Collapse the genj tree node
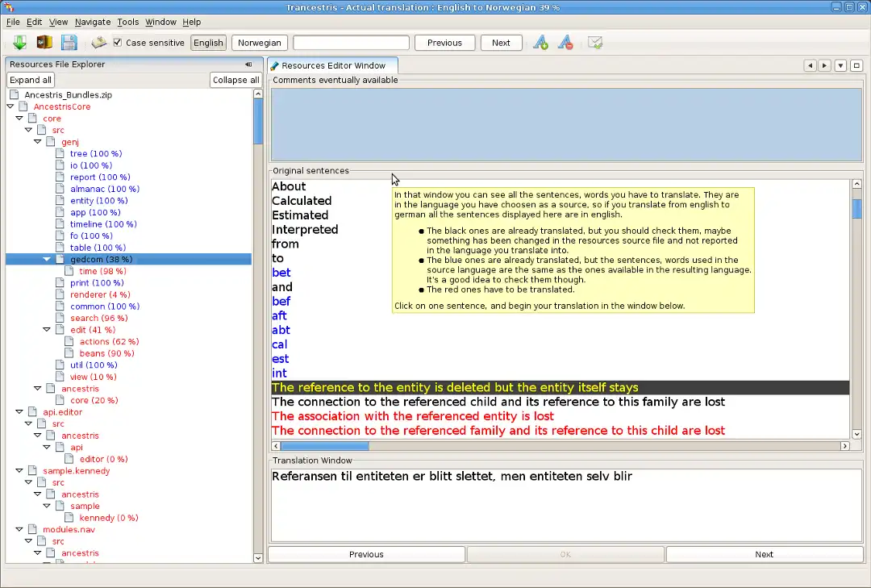Image resolution: width=871 pixels, height=588 pixels. (38, 142)
